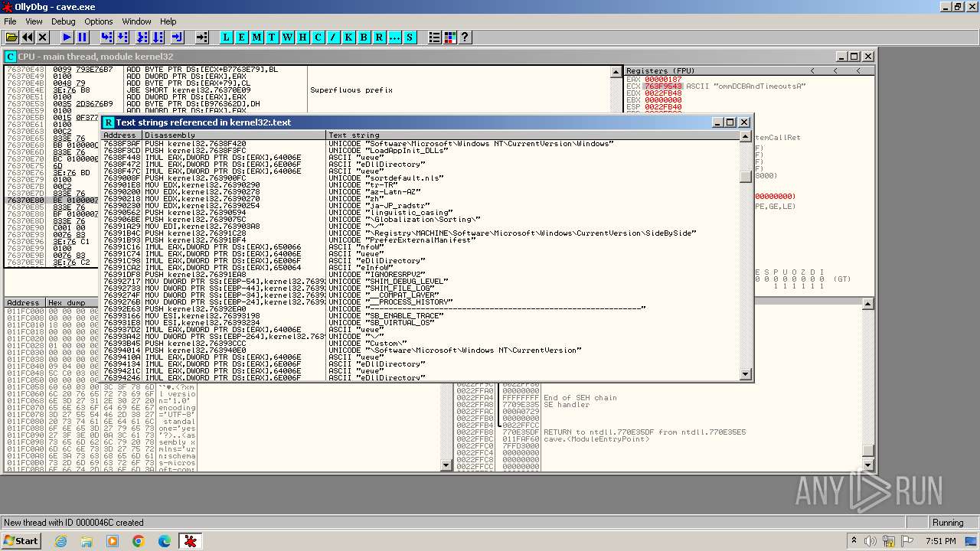Close the debugged program with X toolbar icon
Screen dimensions: 980x551
[43, 37]
